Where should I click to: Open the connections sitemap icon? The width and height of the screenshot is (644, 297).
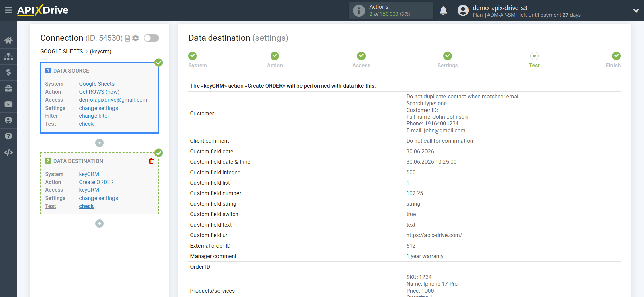(8, 56)
